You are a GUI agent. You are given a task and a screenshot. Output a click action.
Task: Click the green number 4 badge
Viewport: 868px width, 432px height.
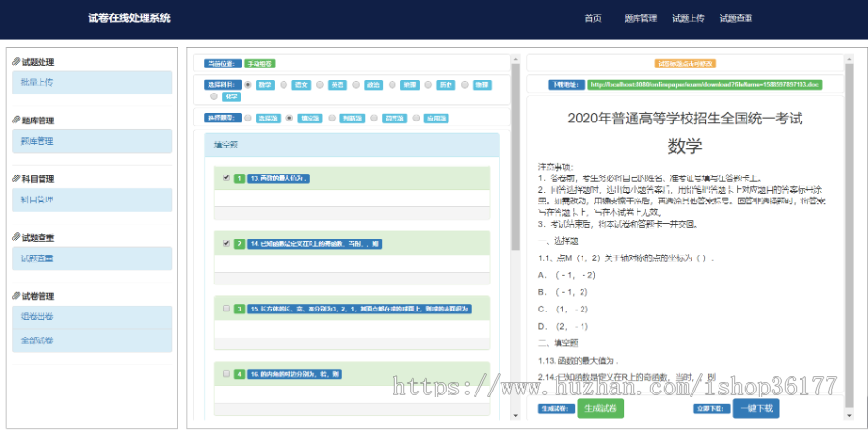point(239,374)
